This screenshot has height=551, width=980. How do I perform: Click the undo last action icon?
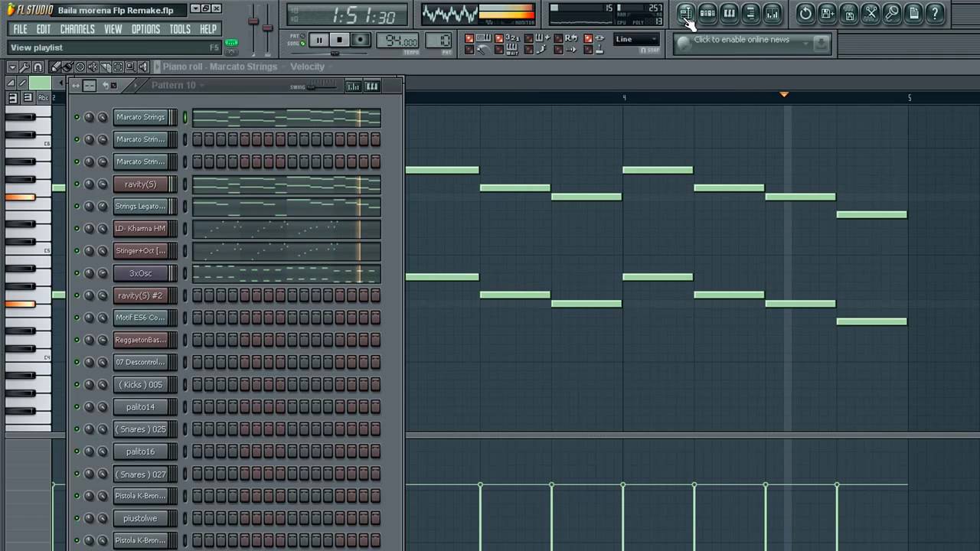pyautogui.click(x=805, y=13)
